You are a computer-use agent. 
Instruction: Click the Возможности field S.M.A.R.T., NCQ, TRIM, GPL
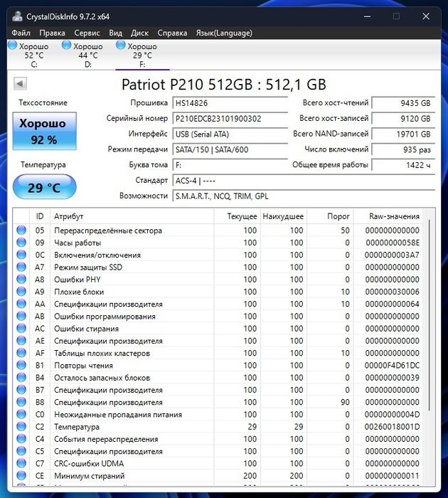[x=304, y=196]
